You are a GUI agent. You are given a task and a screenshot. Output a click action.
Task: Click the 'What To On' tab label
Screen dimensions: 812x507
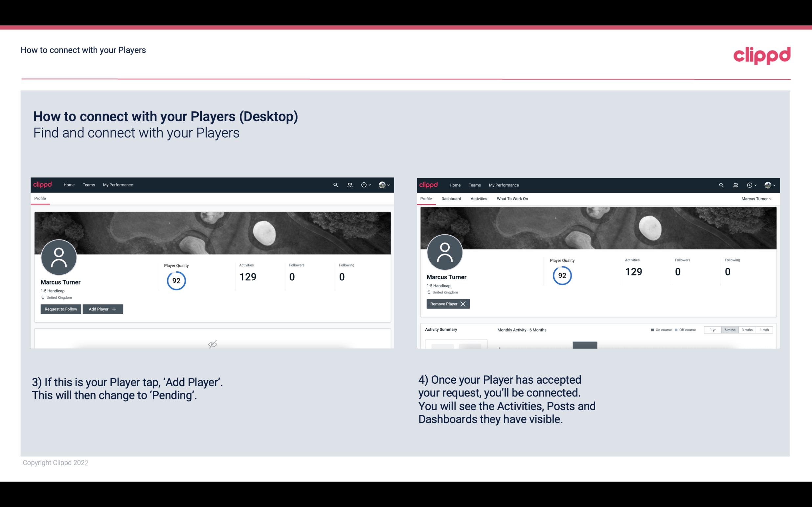coord(512,199)
